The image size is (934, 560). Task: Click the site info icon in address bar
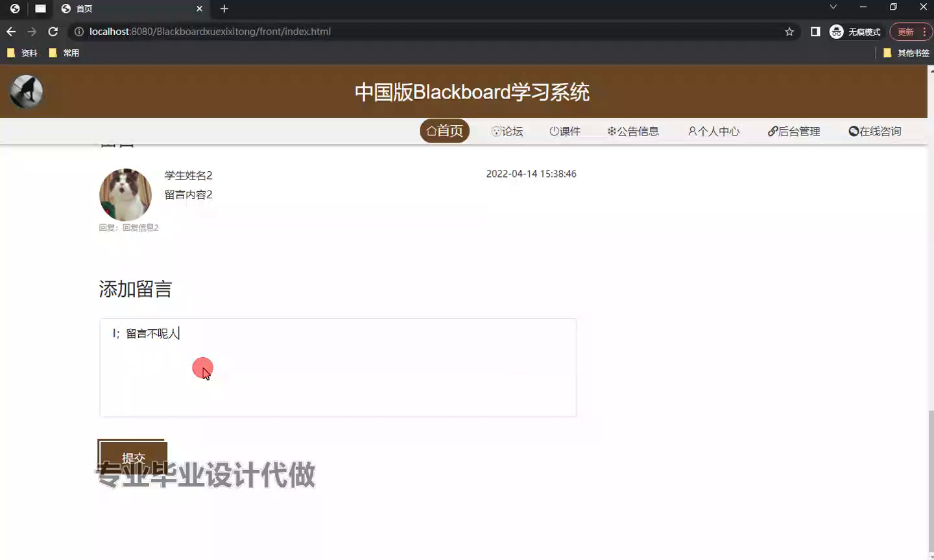pos(79,32)
